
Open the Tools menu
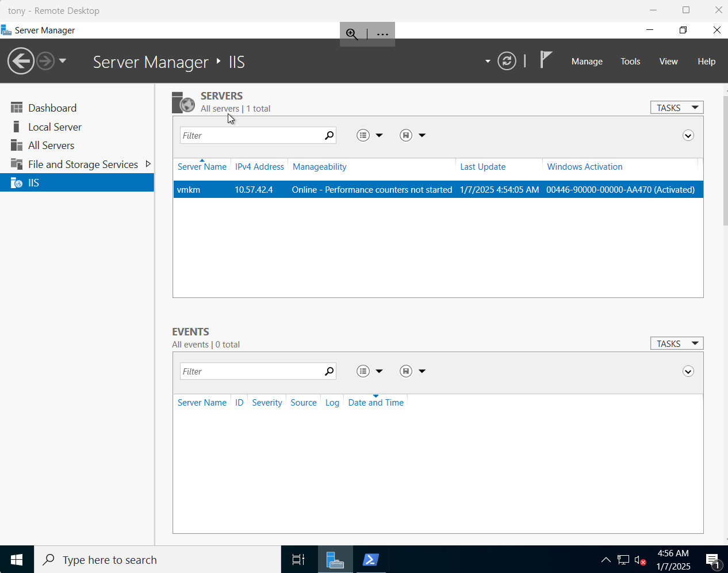pos(630,62)
